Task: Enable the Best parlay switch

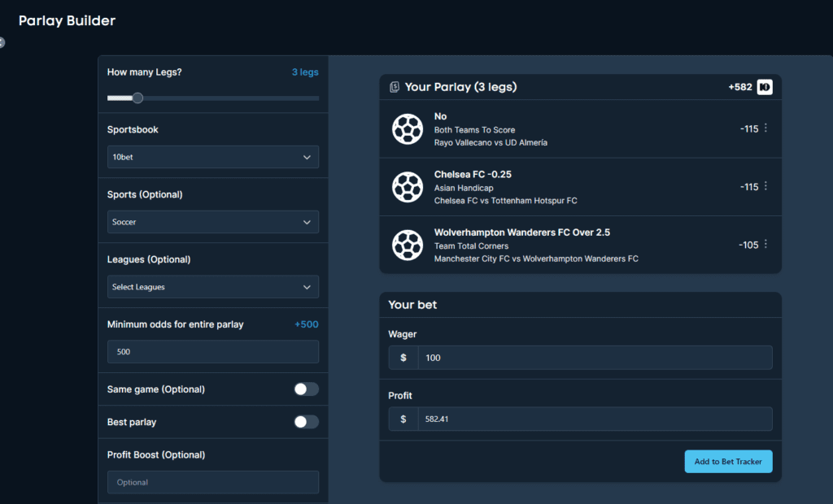Action: [x=306, y=422]
